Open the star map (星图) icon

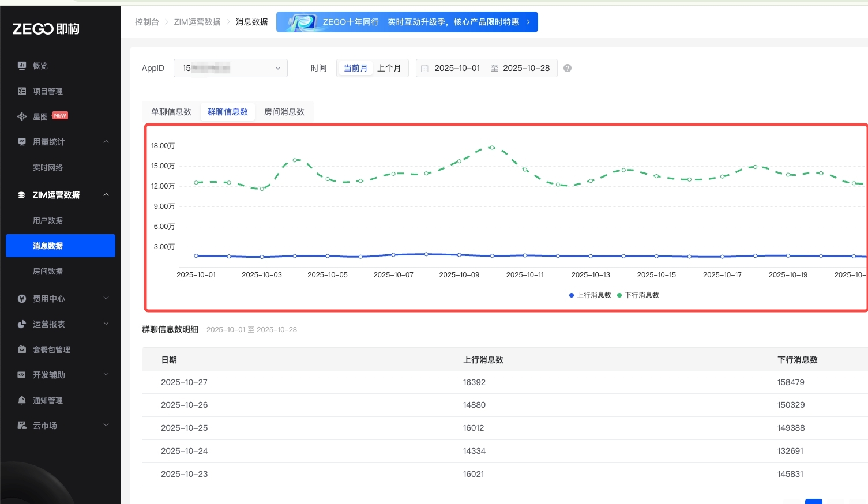click(x=22, y=116)
